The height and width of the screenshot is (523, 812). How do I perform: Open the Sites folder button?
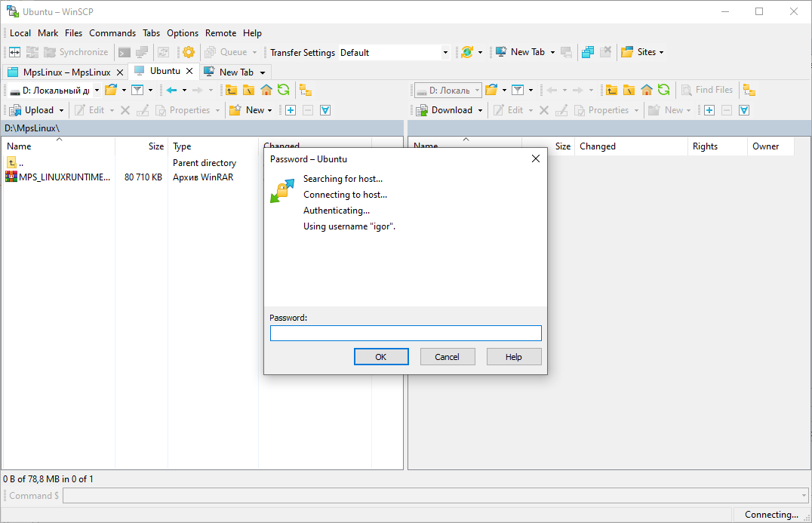638,52
